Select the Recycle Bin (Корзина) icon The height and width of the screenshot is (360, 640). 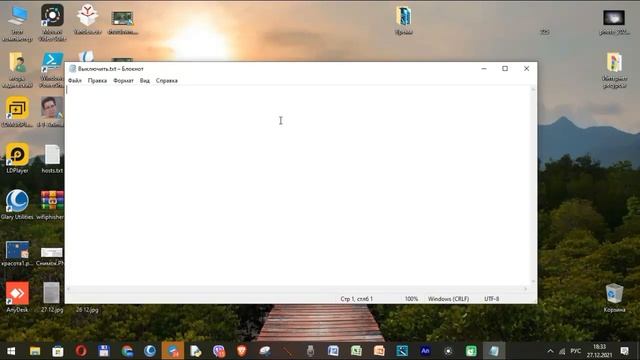tap(614, 298)
